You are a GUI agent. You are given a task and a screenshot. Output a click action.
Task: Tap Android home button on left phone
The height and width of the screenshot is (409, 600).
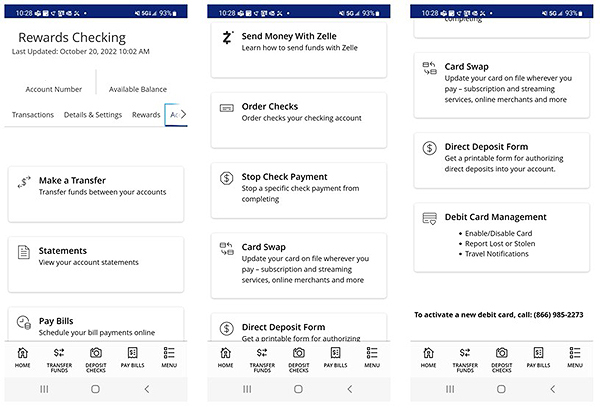96,389
